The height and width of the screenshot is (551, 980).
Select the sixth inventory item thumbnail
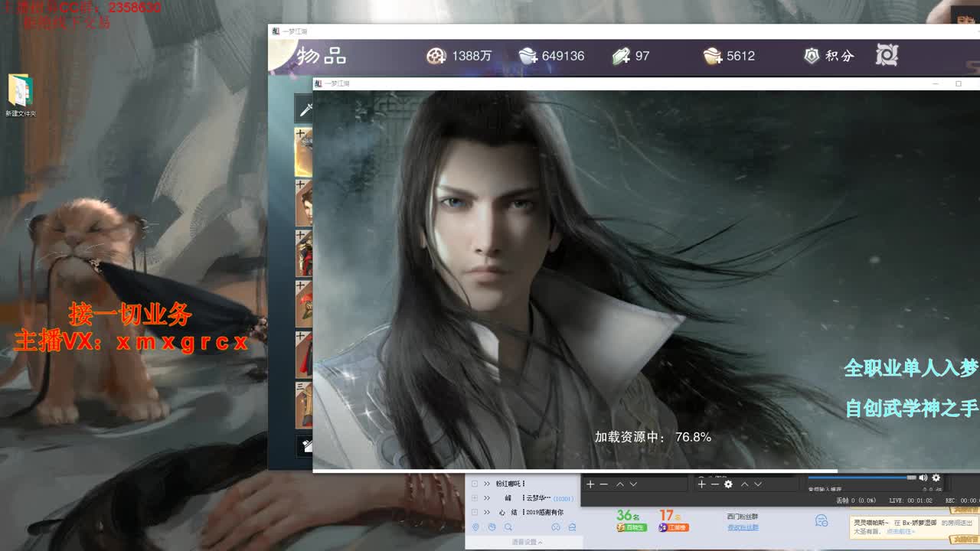(x=304, y=405)
